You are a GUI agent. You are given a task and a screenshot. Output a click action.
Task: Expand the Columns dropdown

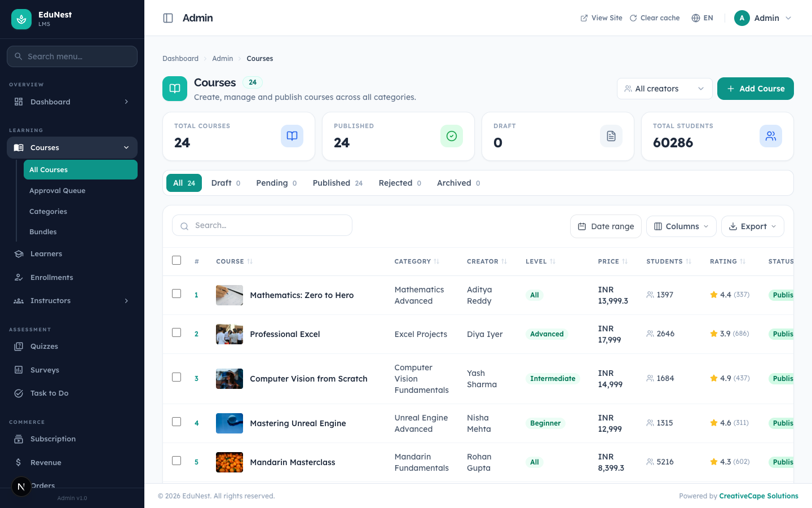681,226
